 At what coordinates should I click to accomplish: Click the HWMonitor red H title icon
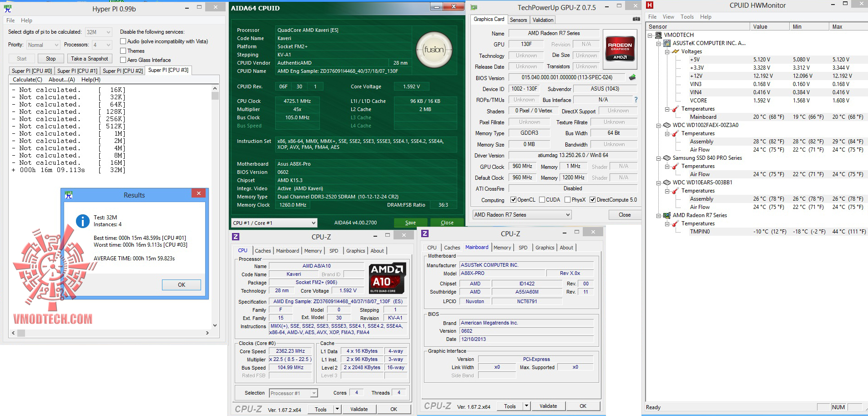650,5
